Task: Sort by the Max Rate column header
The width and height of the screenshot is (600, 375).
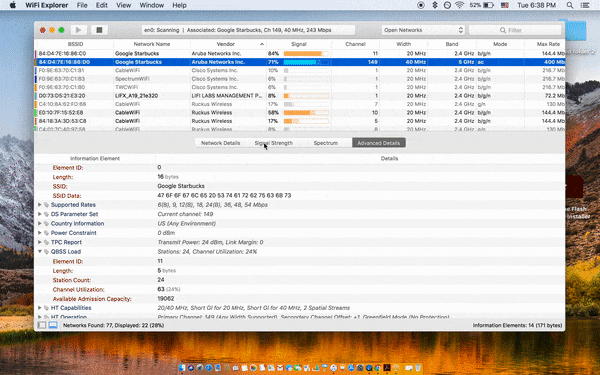Action: click(x=548, y=44)
